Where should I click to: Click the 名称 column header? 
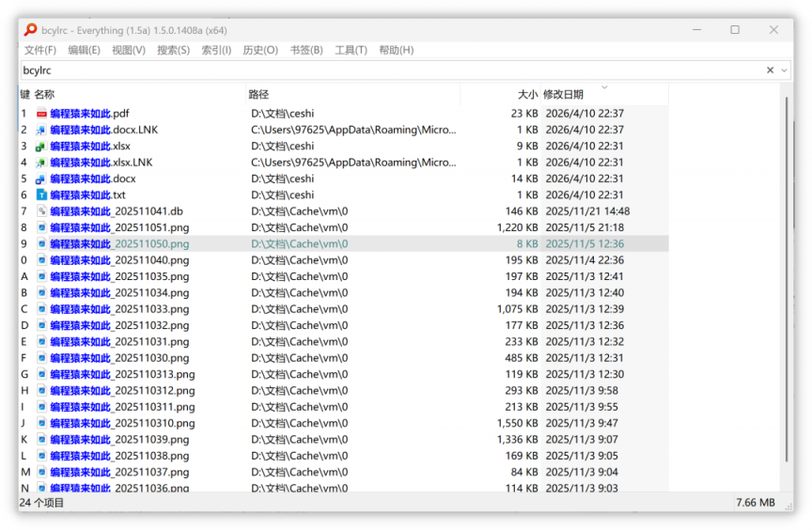pos(44,94)
